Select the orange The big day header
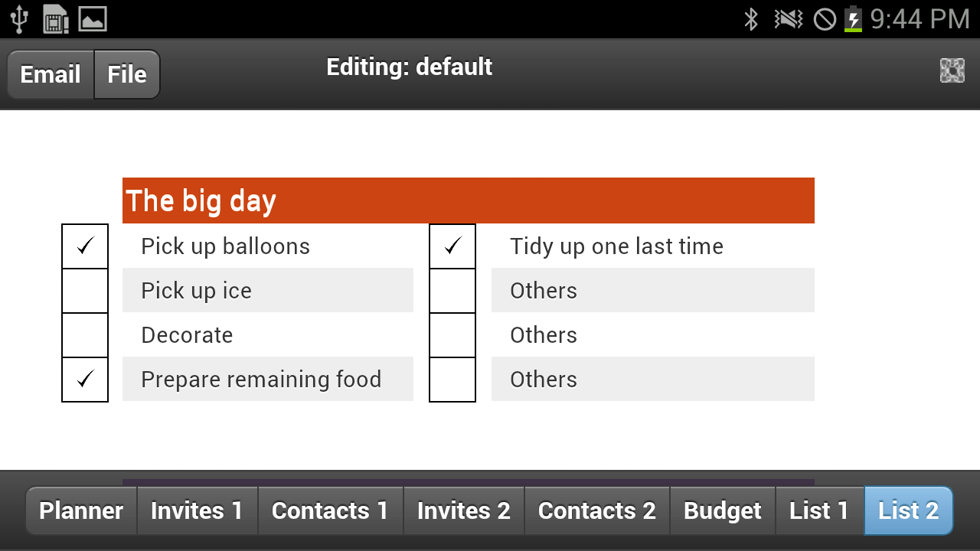This screenshot has height=551, width=980. coord(469,201)
